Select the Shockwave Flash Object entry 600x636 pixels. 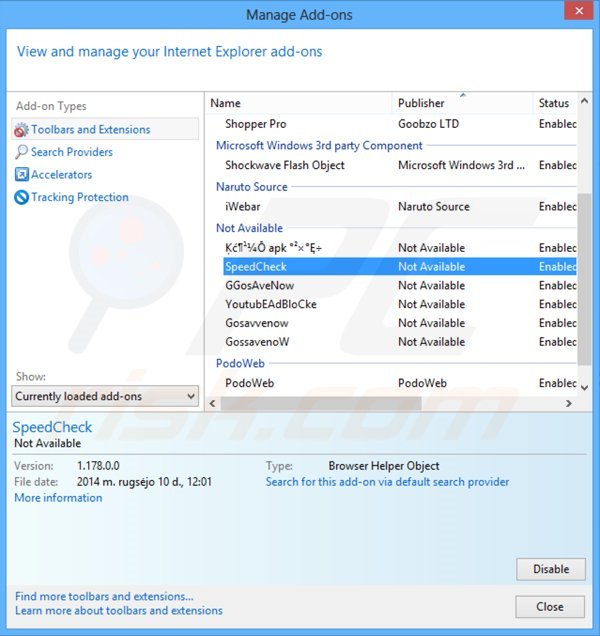pos(284,165)
